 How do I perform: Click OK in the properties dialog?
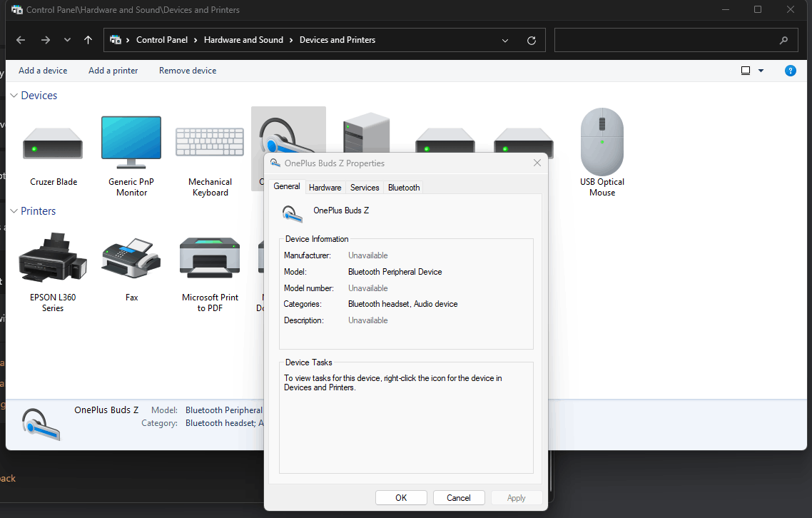pos(401,498)
